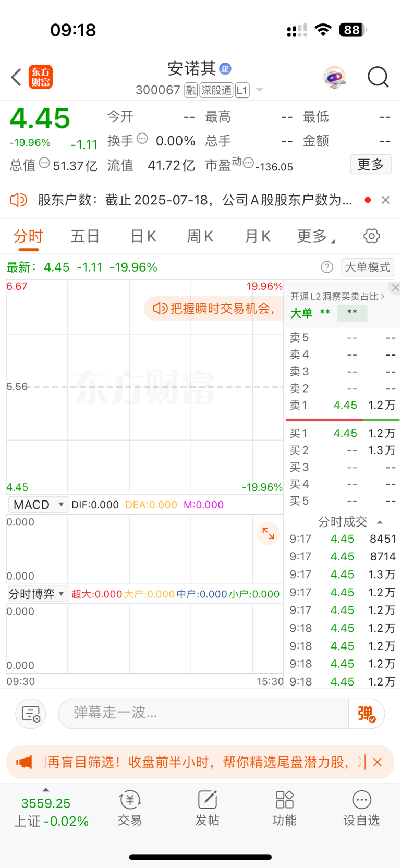Tap the 9:17 1.3万 trade row

point(343,574)
